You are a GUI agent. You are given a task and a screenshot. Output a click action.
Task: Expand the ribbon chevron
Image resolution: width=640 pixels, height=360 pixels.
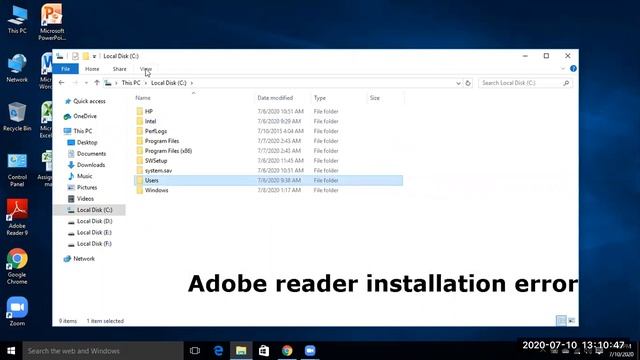point(563,69)
